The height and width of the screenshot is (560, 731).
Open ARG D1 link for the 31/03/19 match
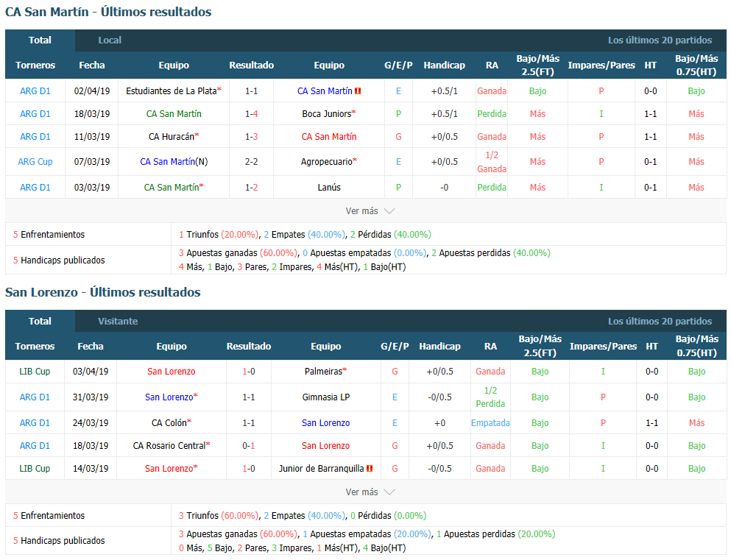pos(35,397)
